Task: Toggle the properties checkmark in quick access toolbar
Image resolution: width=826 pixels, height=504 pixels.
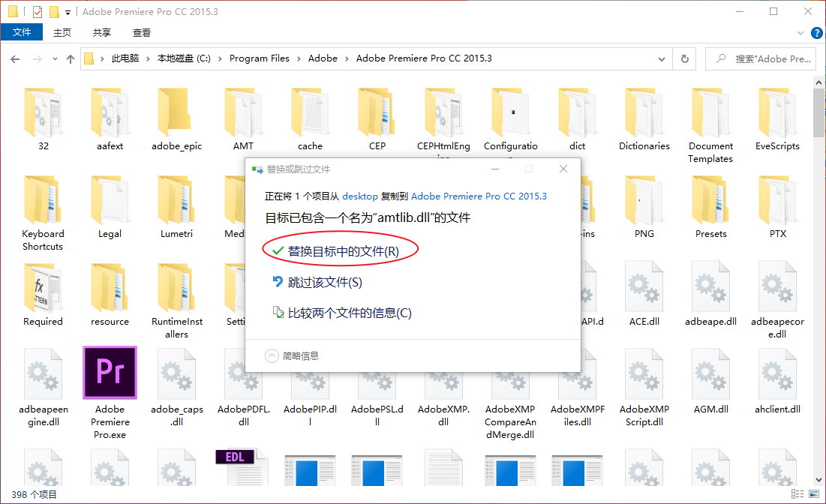Action: (x=37, y=11)
